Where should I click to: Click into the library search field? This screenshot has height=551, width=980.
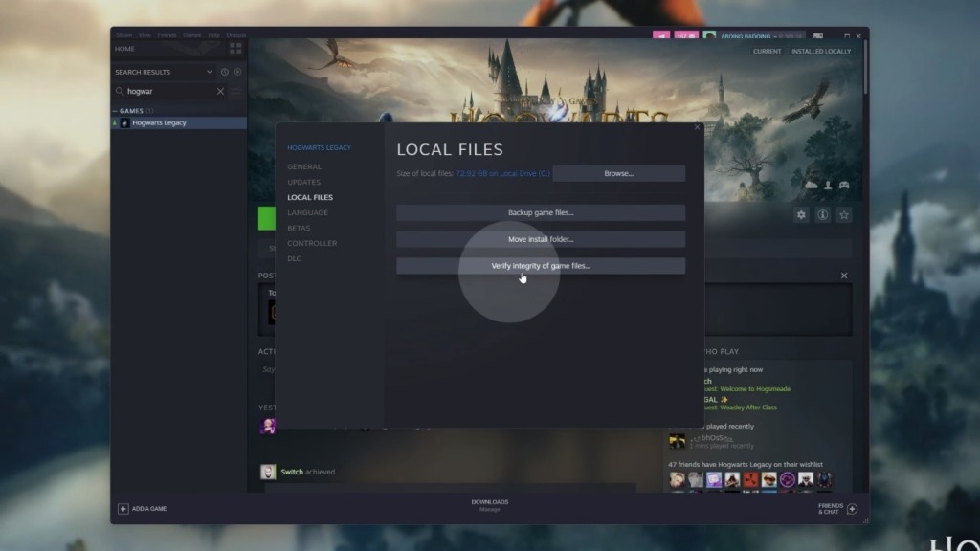(169, 91)
